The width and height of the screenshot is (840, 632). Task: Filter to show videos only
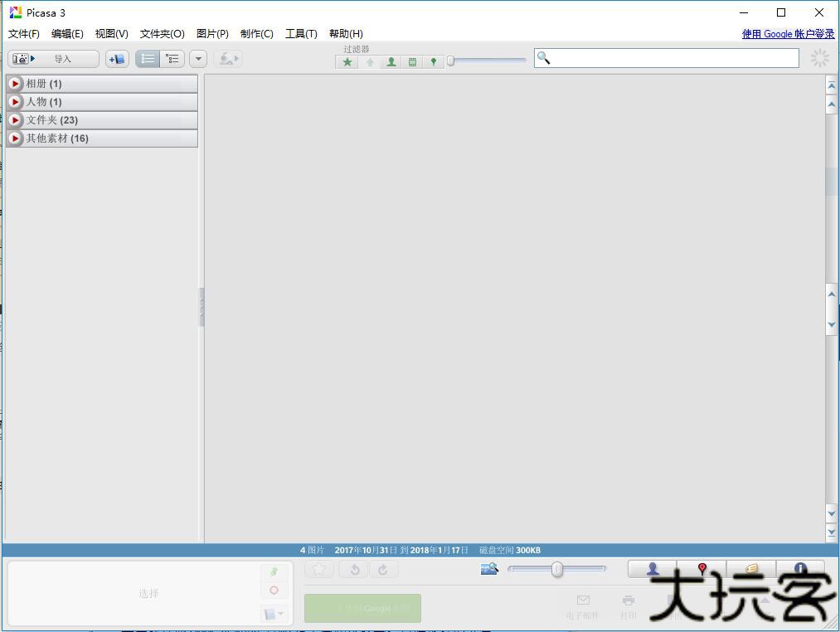[412, 62]
